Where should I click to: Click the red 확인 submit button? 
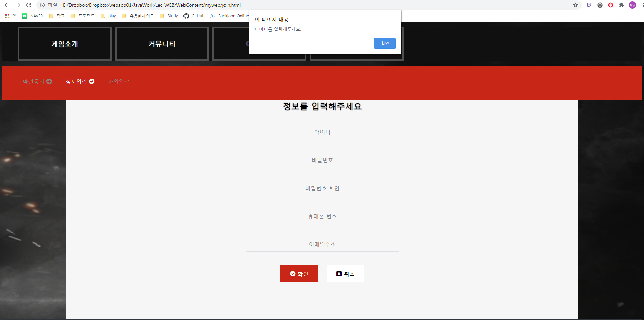(299, 273)
